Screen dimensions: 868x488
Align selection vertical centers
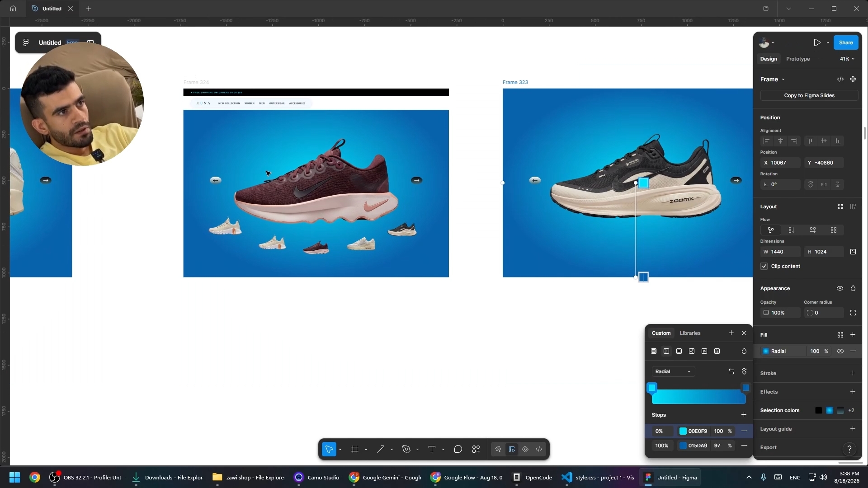824,141
